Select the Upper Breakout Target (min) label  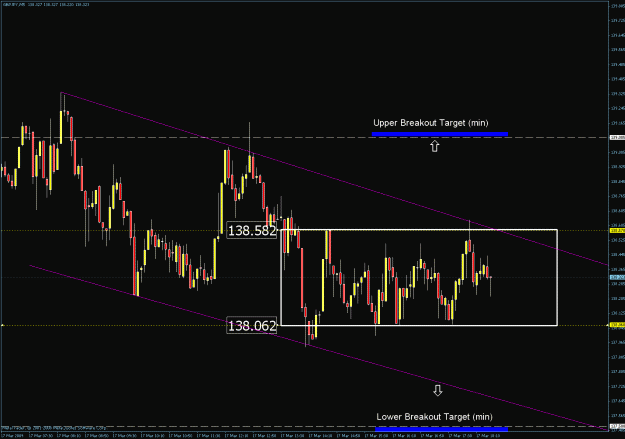coord(430,123)
